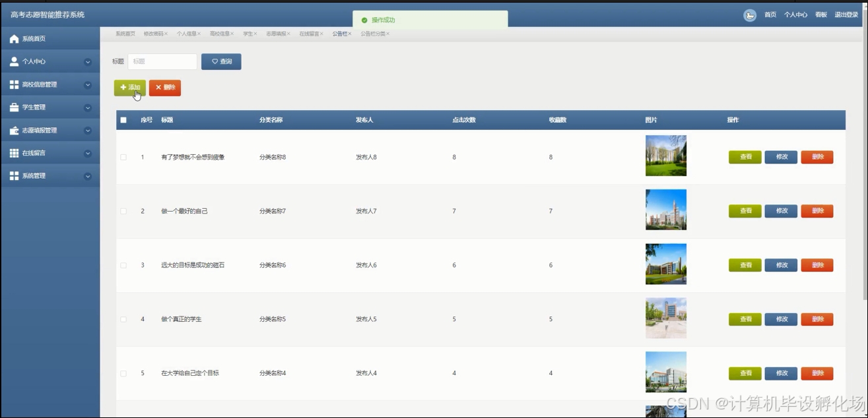Screen dimensions: 868x418
Task: Click the wallet icon beside 志愿填报管理
Action: click(x=14, y=130)
